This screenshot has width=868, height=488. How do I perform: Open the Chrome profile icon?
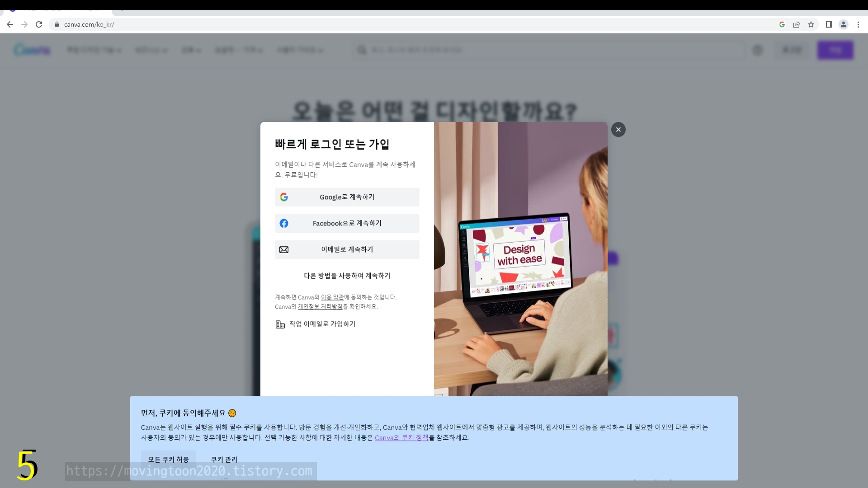coord(844,24)
